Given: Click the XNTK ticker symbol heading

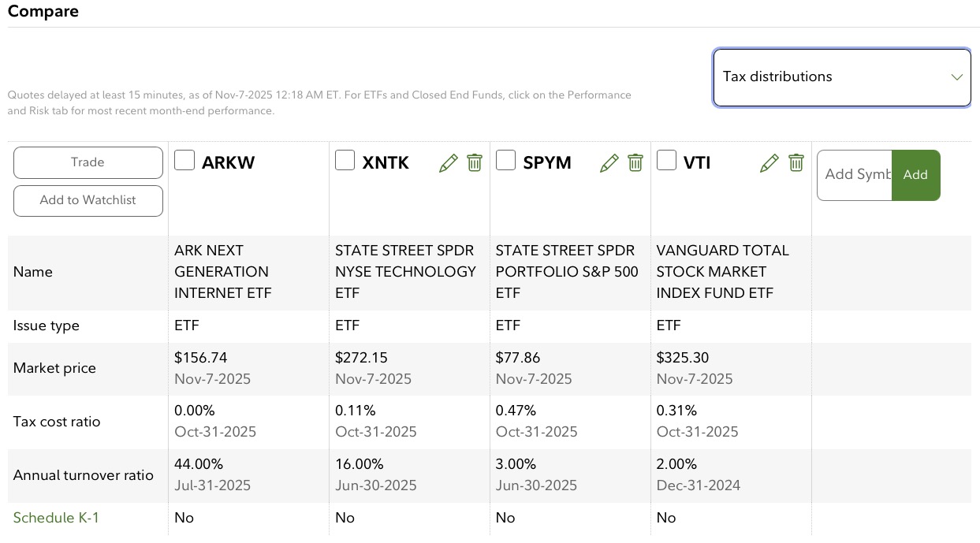Looking at the screenshot, I should 386,163.
